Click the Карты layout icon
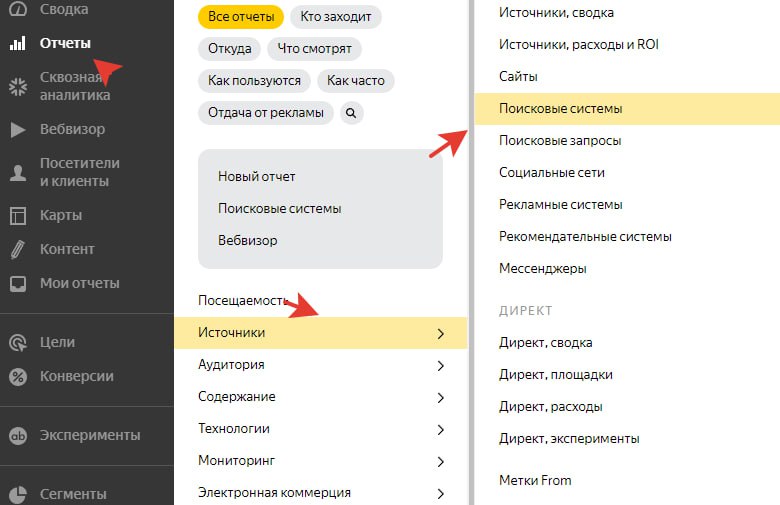 (x=18, y=216)
